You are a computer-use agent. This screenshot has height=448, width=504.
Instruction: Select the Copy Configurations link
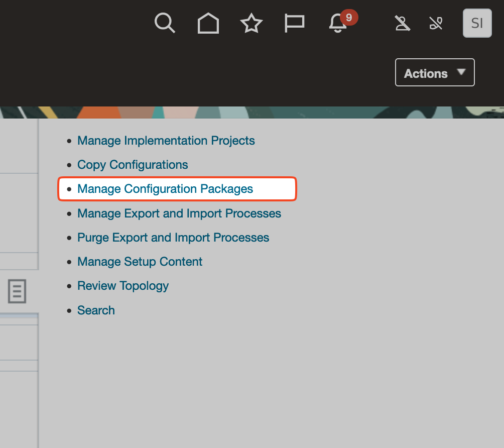tap(133, 165)
